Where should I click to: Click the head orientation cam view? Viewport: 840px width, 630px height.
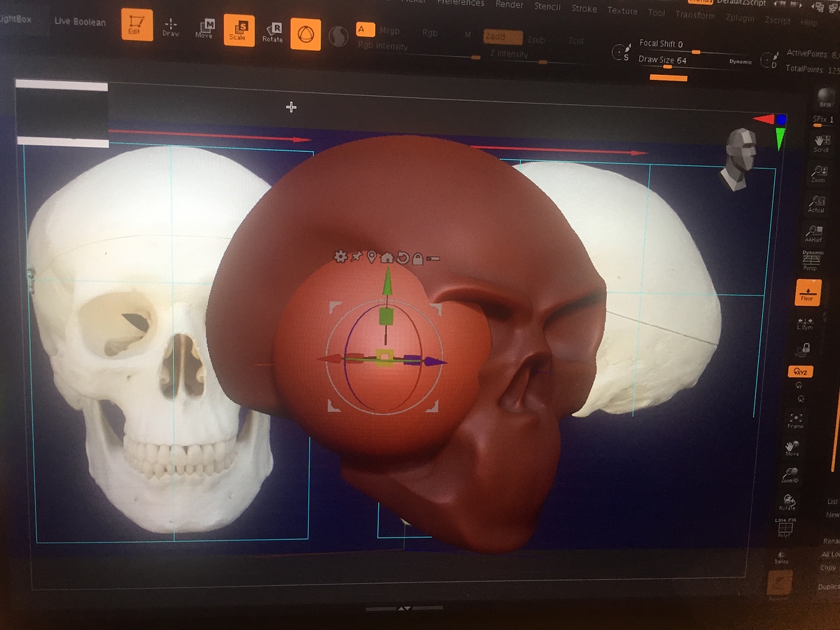click(x=741, y=160)
